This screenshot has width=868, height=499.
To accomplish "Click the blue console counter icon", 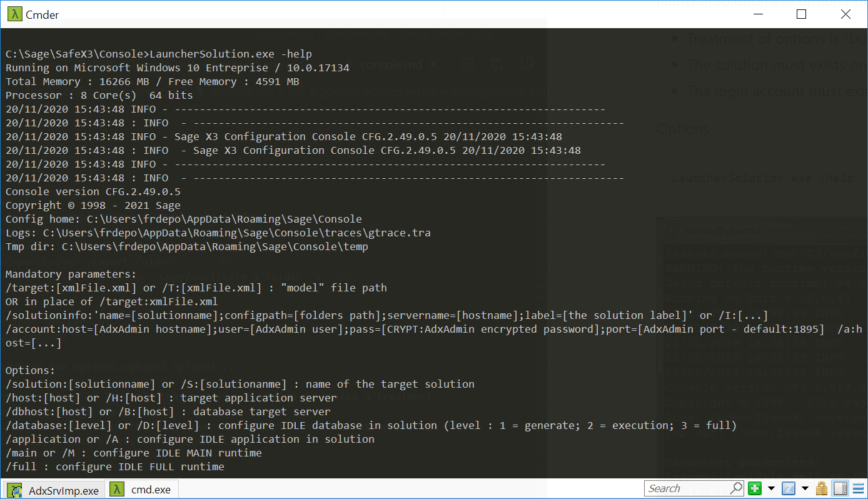I will pyautogui.click(x=788, y=488).
